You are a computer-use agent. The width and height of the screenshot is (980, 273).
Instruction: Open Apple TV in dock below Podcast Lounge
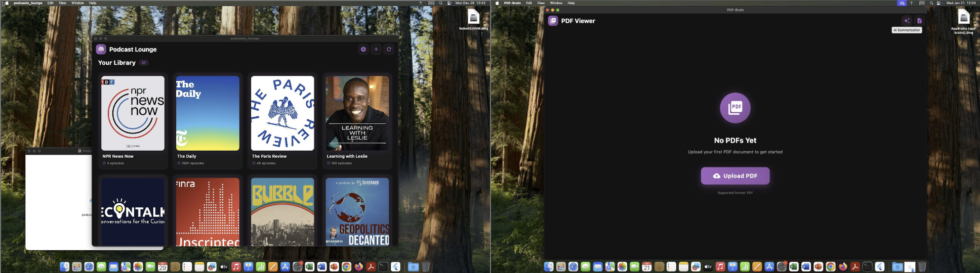[x=224, y=266]
